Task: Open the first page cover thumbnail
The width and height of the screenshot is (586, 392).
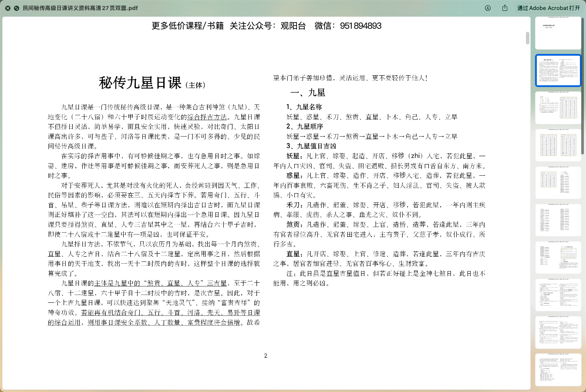Action: [x=558, y=33]
